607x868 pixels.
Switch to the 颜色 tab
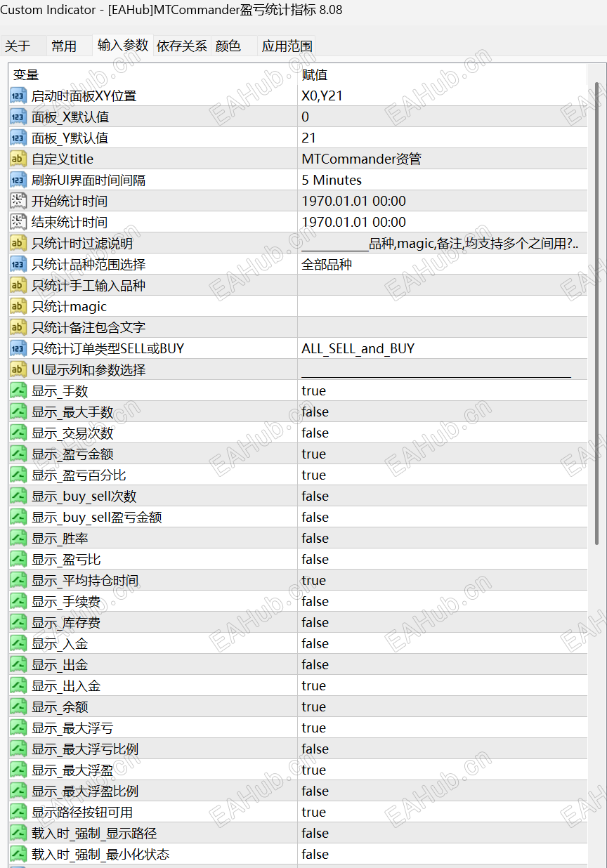tap(228, 46)
